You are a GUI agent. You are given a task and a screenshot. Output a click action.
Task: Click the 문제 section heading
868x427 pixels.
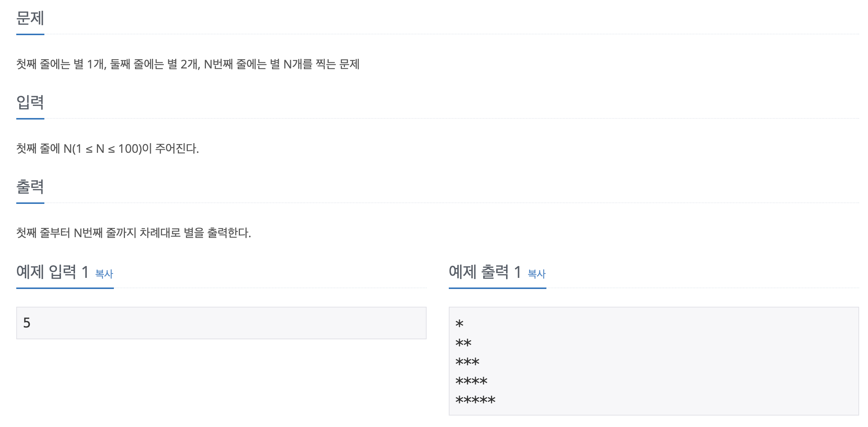coord(30,18)
